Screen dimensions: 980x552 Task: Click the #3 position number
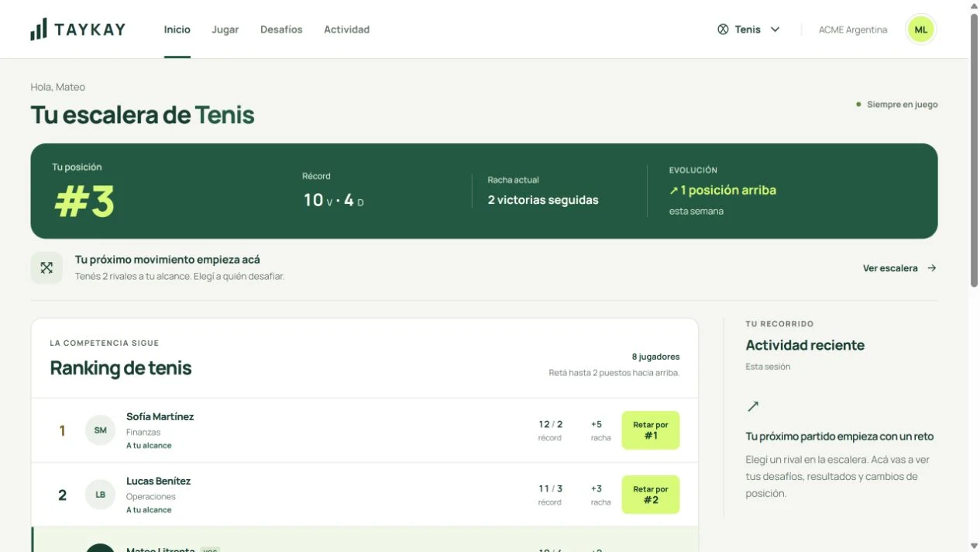point(84,202)
